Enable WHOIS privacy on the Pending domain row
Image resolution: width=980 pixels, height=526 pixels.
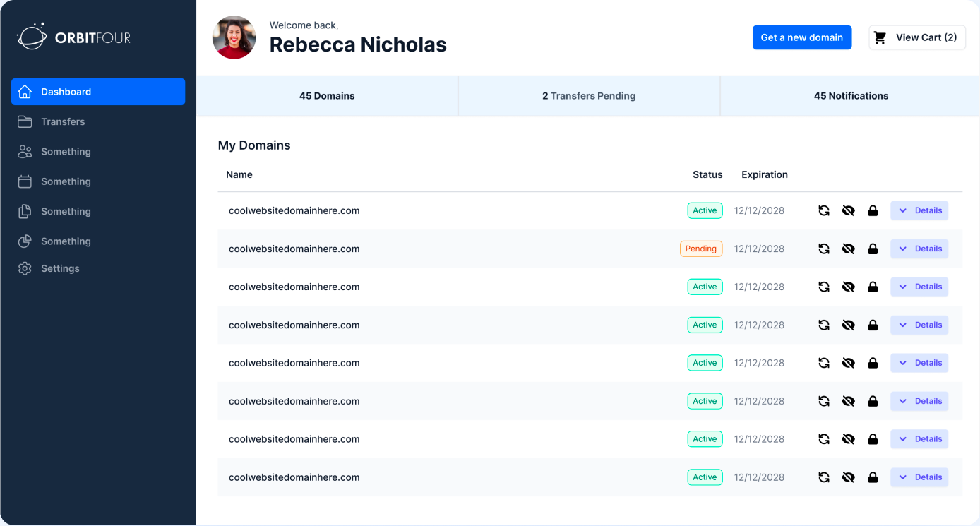pos(848,249)
